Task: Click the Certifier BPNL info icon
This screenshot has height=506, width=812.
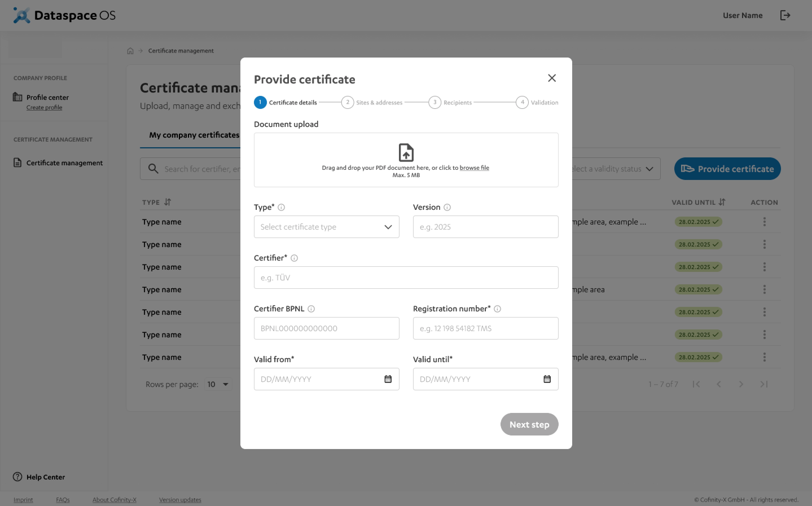Action: pos(311,309)
